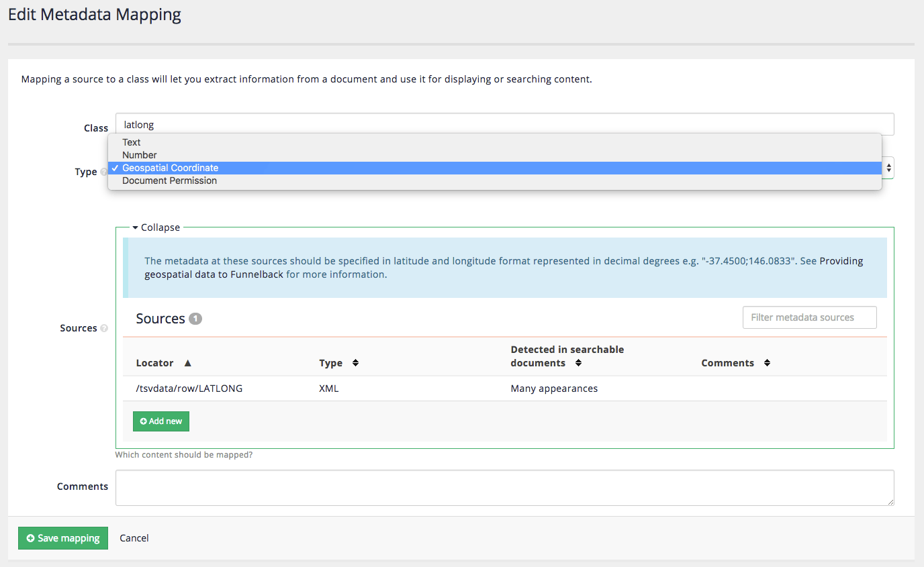Collapse the Sources section

click(x=156, y=227)
